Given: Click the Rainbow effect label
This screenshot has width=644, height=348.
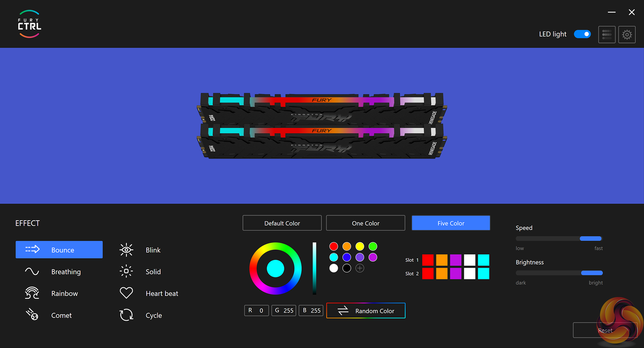Looking at the screenshot, I should (64, 293).
